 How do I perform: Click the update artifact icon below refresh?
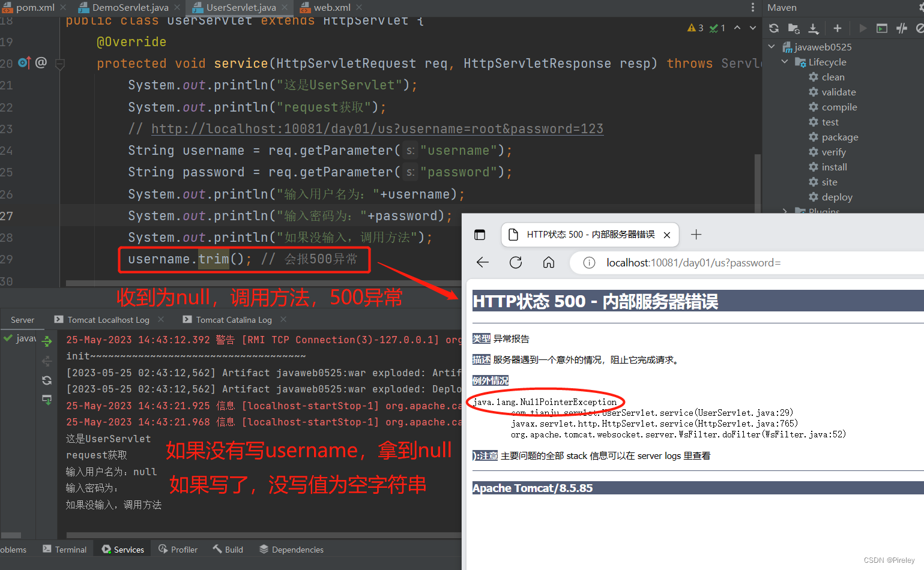(47, 400)
